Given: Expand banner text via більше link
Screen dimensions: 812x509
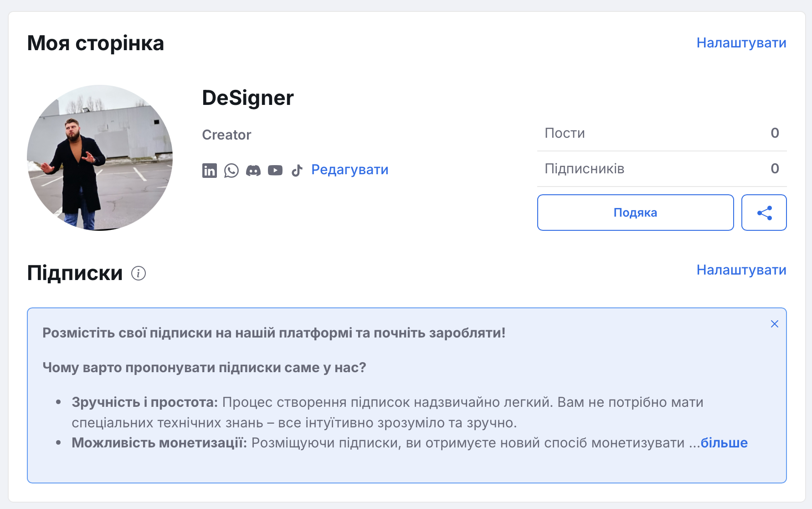Looking at the screenshot, I should point(724,443).
